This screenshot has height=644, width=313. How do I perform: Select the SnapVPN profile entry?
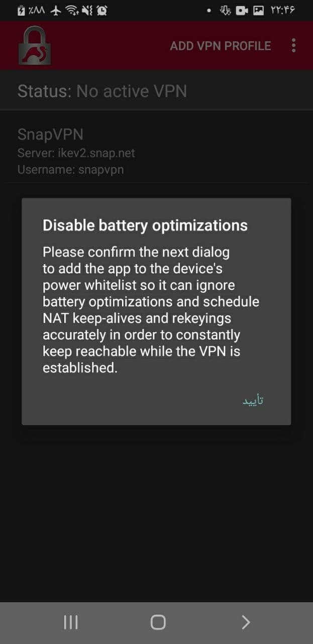click(156, 151)
